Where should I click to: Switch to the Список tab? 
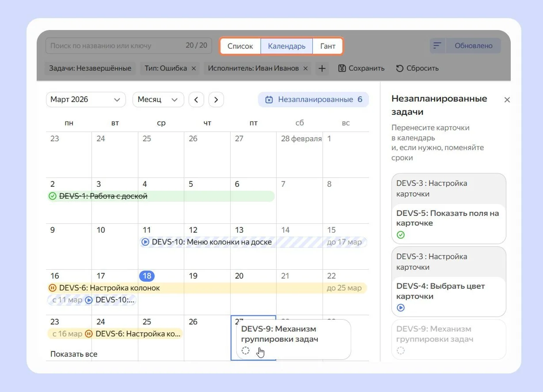pos(240,46)
